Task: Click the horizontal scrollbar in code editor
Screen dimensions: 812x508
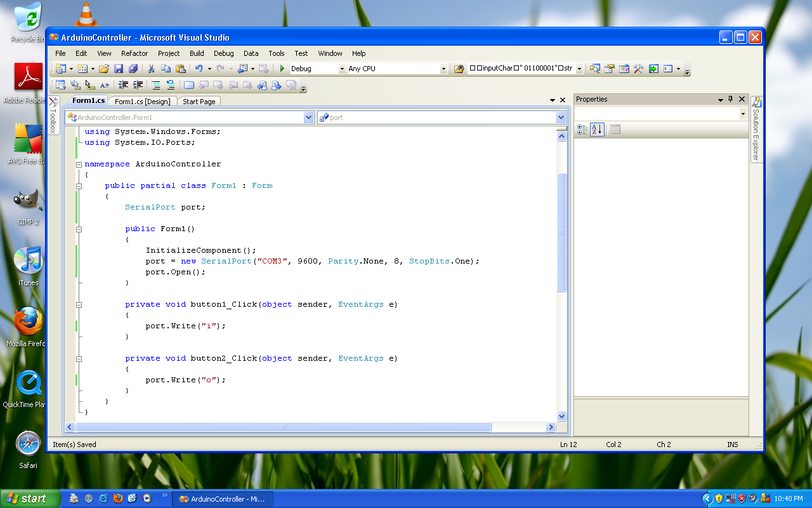Action: pyautogui.click(x=284, y=427)
